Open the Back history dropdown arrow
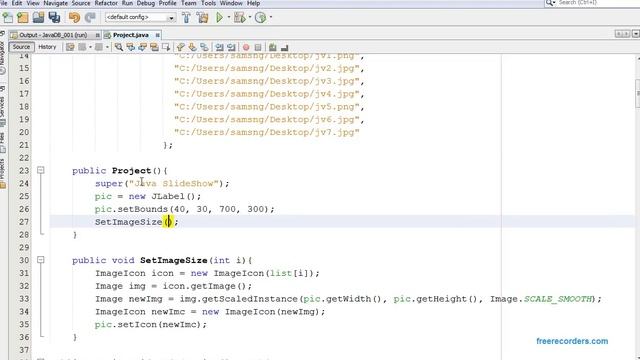 (90, 47)
